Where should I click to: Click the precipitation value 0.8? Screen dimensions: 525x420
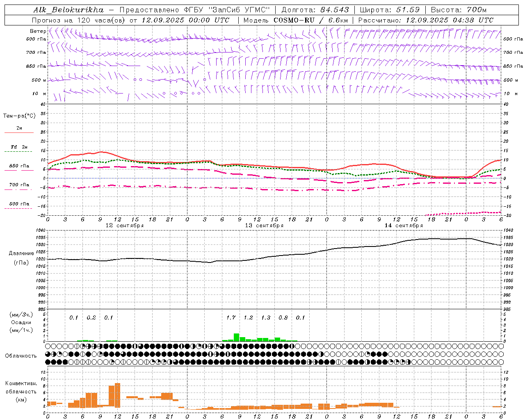pyautogui.click(x=283, y=317)
